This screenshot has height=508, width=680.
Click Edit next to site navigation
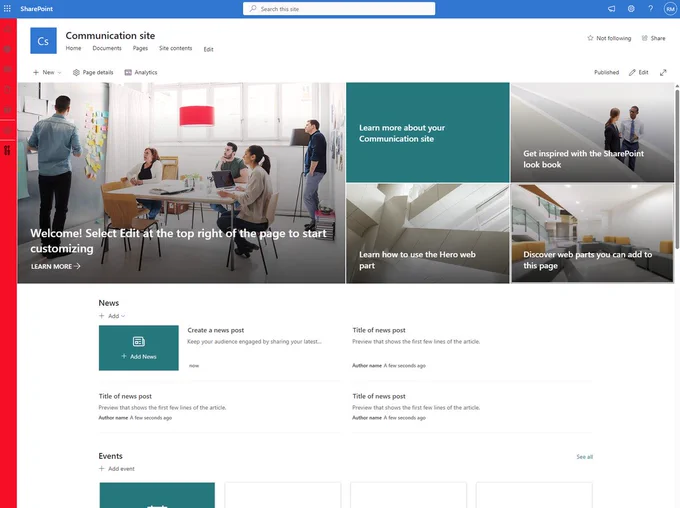209,49
